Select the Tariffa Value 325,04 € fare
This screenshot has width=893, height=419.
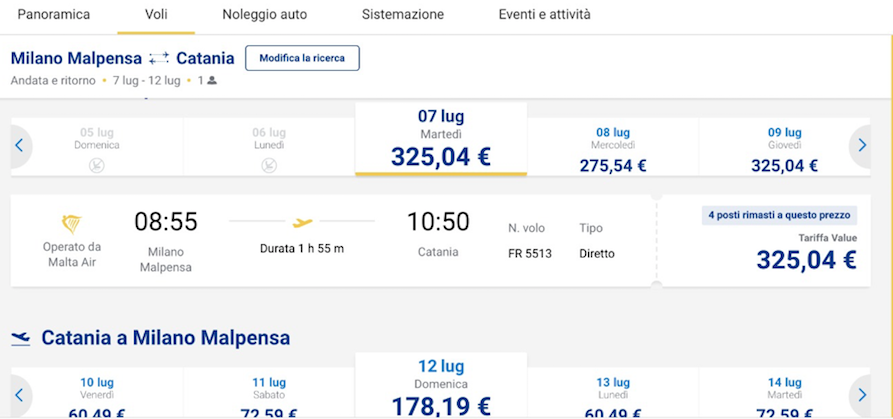pyautogui.click(x=767, y=241)
